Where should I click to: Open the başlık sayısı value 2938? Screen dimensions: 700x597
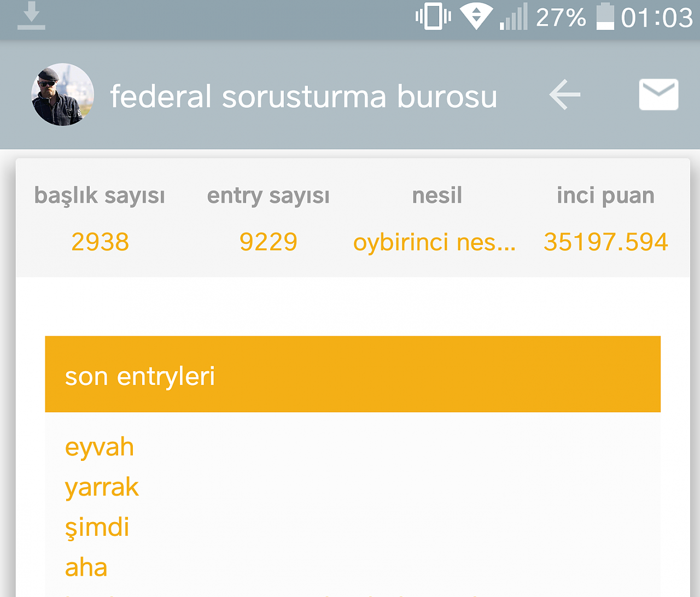pos(100,242)
